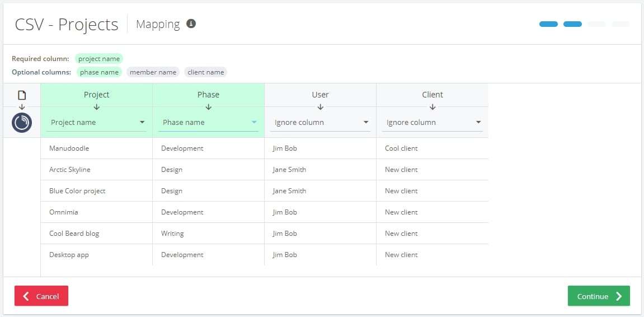This screenshot has width=644, height=317.
Task: Click the arrow below the file icon
Action: 22,107
